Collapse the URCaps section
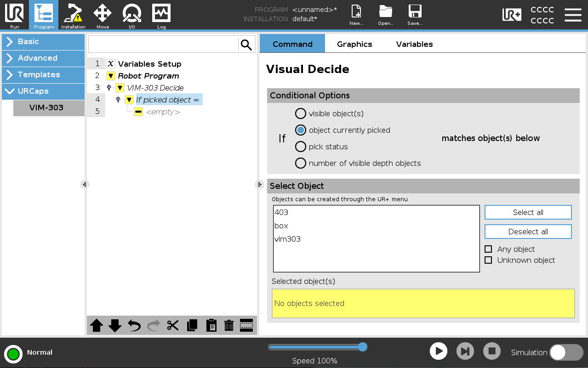The image size is (588, 368). [43, 91]
